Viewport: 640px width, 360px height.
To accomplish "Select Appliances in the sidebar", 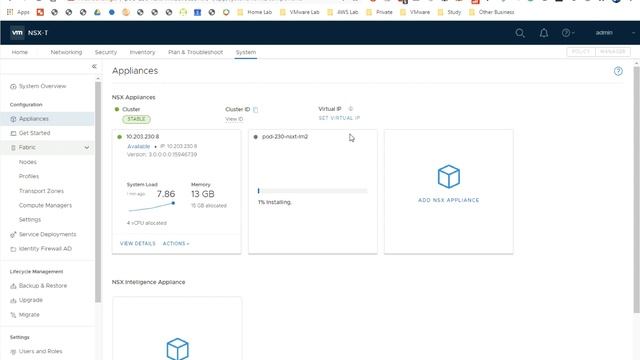I will pyautogui.click(x=33, y=119).
